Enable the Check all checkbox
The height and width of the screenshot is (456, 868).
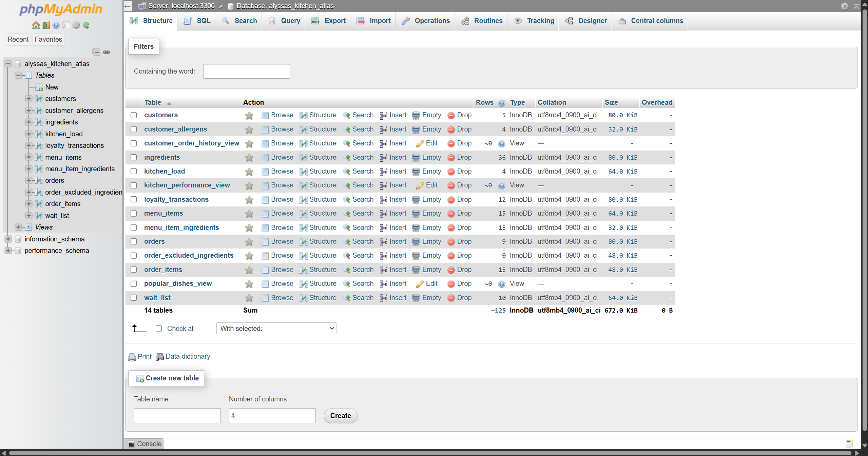click(x=159, y=329)
